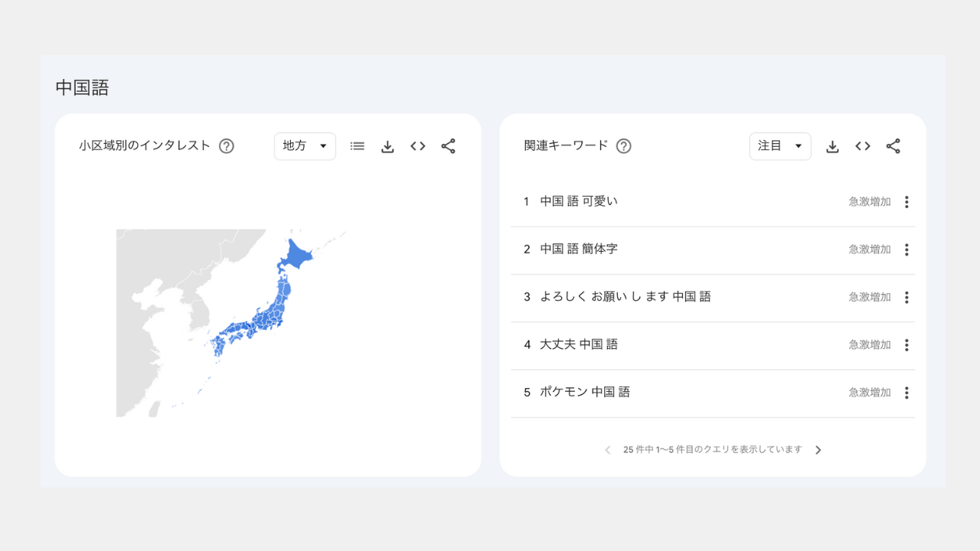The image size is (980, 551).
Task: Open help for 関連キーワード
Action: 624,146
